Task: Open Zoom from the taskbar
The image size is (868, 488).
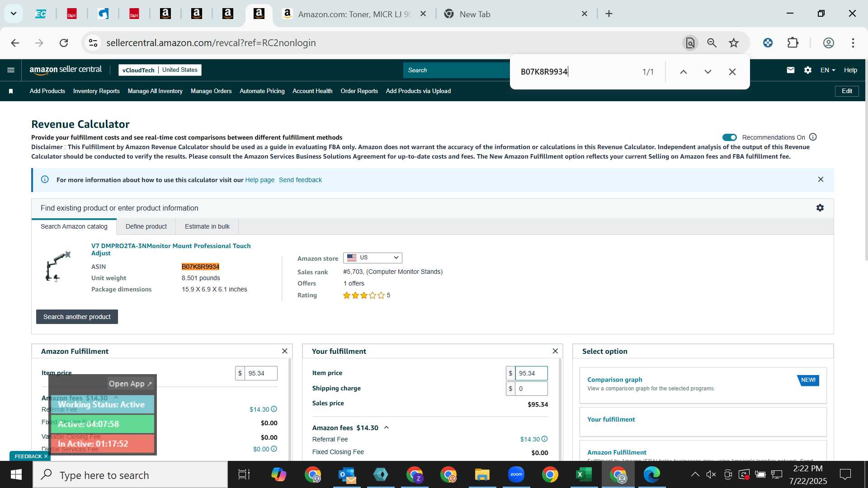Action: click(516, 475)
